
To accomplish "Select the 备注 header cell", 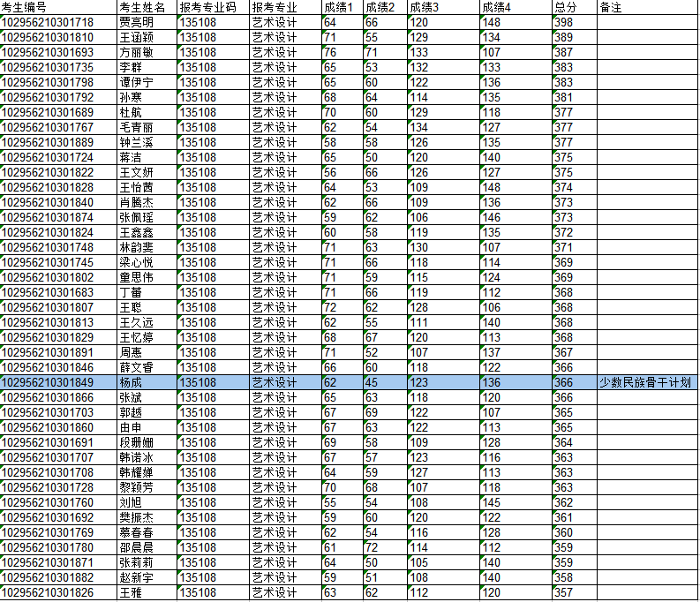I will point(646,7).
